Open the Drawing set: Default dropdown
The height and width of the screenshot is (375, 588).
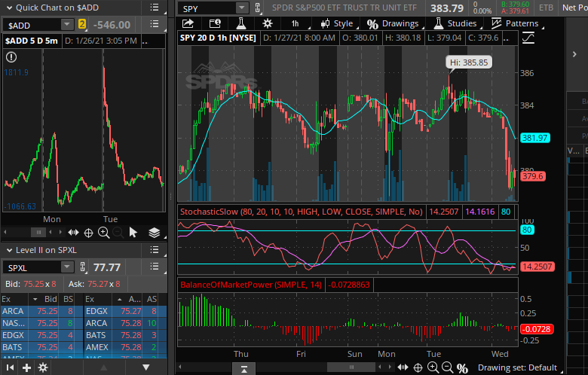click(519, 368)
